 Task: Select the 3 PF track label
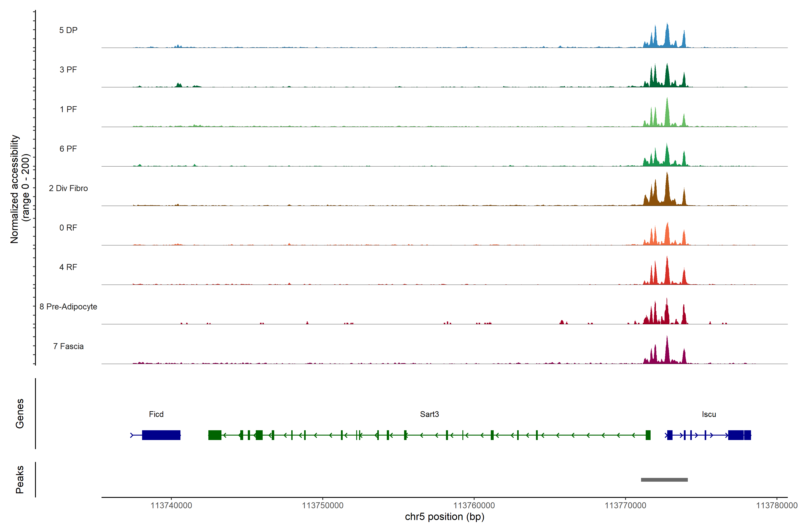68,70
